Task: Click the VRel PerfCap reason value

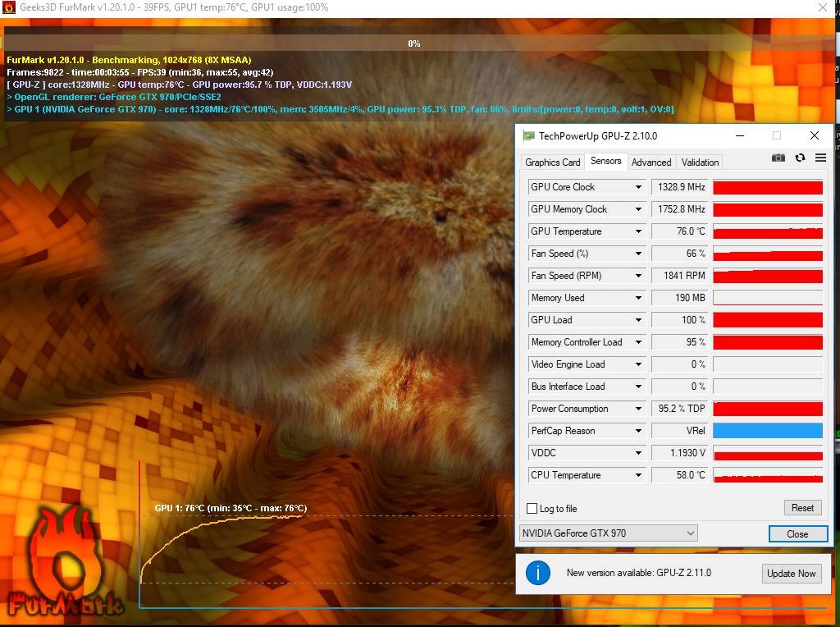Action: tap(680, 431)
